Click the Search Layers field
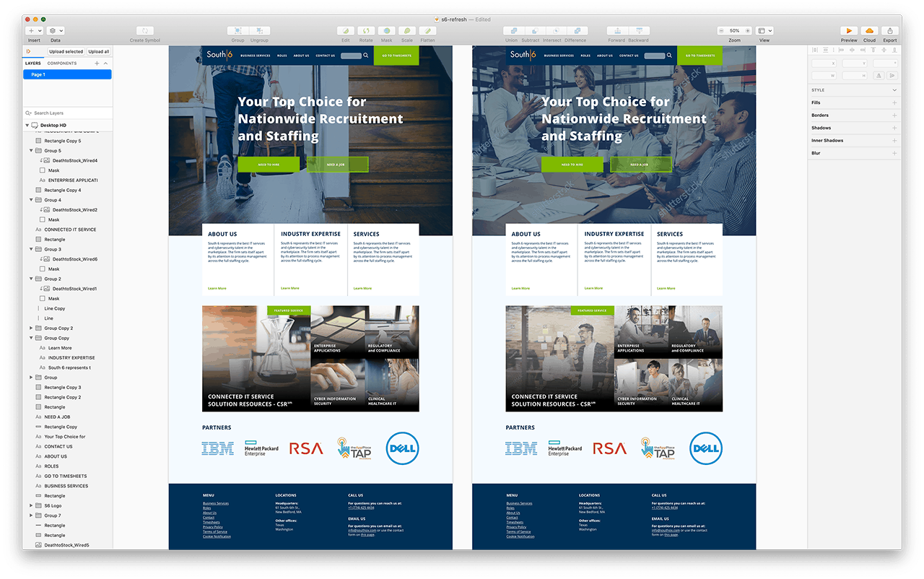 click(x=68, y=113)
